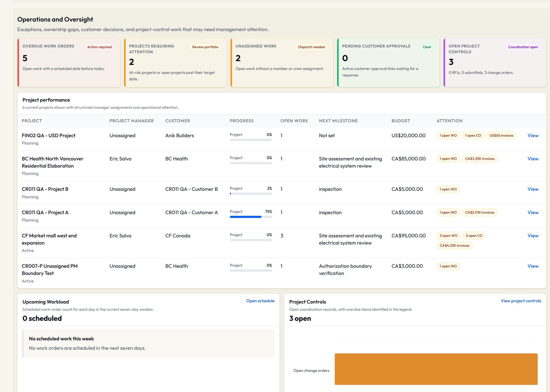Click View project controls link
The height and width of the screenshot is (392, 550).
point(521,301)
